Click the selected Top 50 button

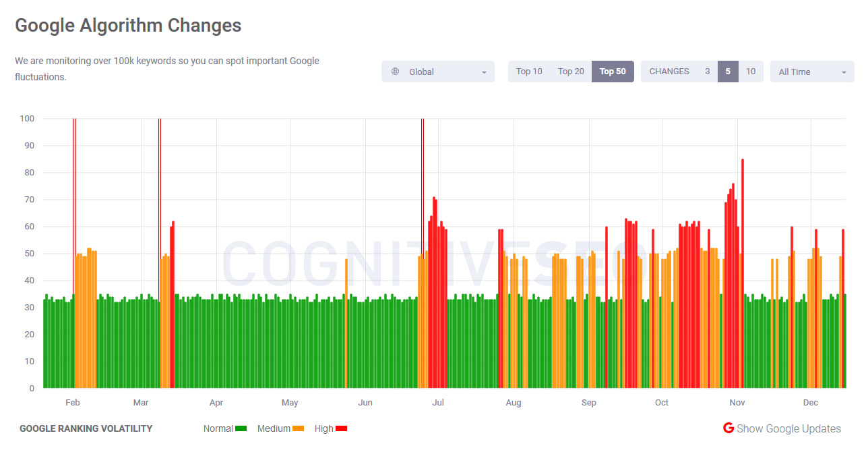[613, 71]
